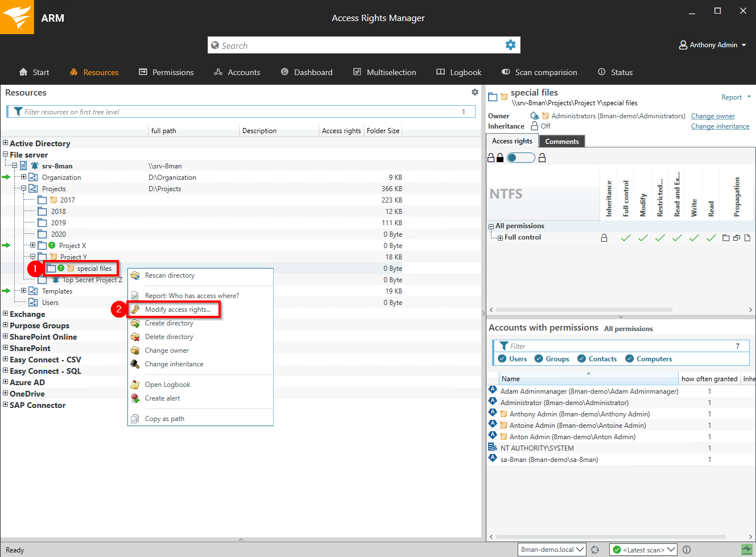This screenshot has width=756, height=557.
Task: Switch to the Comments tab
Action: [x=561, y=142]
